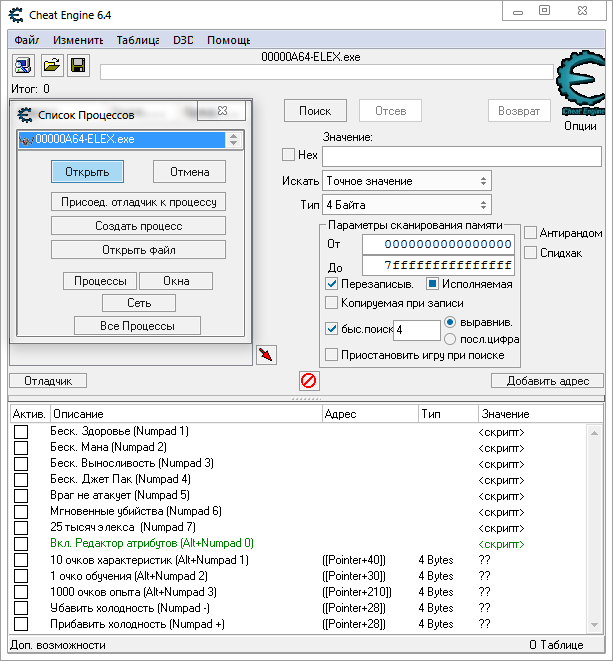Enable the Антирандом checkbox
The height and width of the screenshot is (661, 613).
[x=530, y=233]
